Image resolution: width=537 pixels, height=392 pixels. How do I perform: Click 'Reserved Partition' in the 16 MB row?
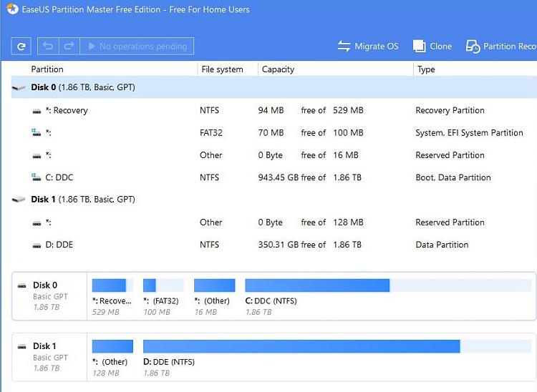tap(450, 155)
